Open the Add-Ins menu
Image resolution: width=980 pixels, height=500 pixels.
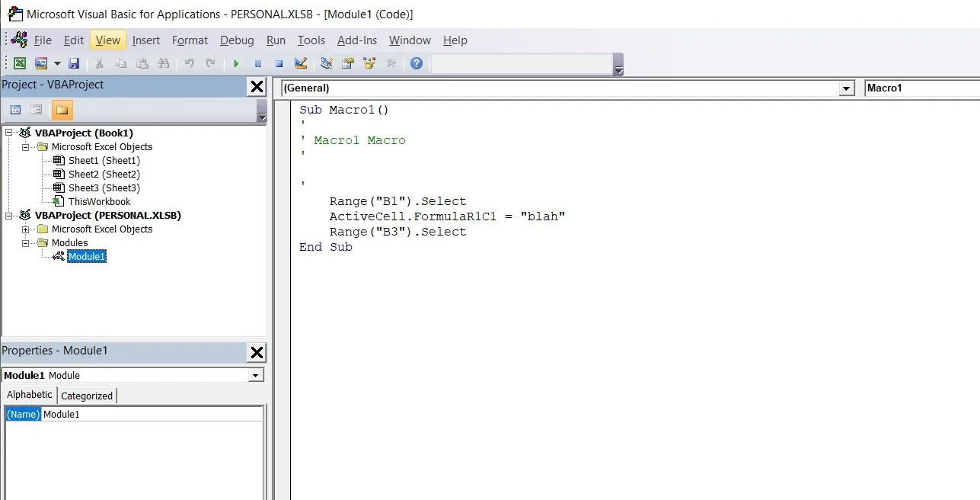coord(357,40)
